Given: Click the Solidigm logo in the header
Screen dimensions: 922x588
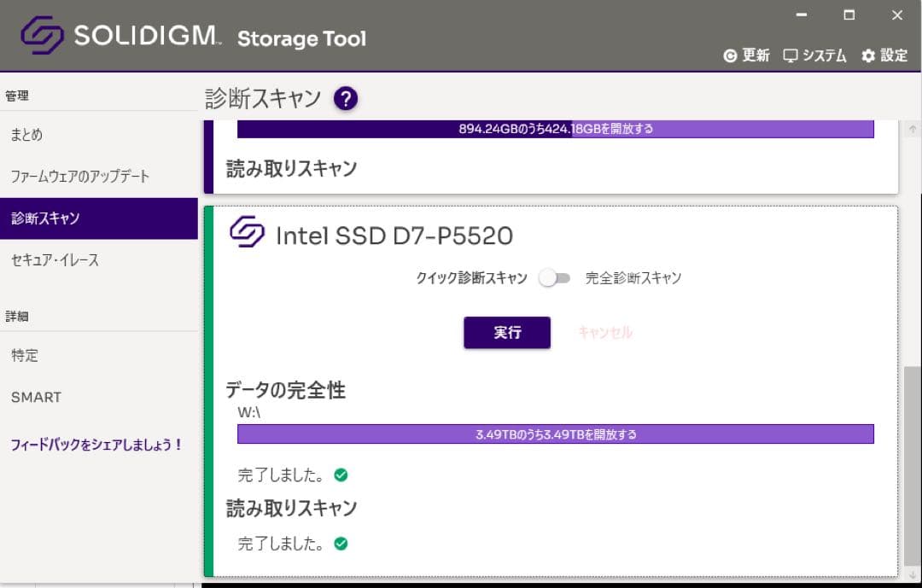Looking at the screenshot, I should click(x=43, y=35).
